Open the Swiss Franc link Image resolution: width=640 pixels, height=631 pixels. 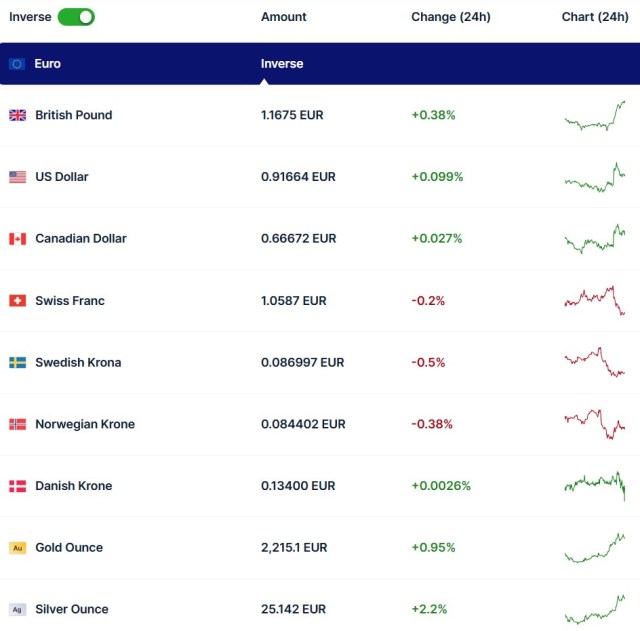coord(69,301)
